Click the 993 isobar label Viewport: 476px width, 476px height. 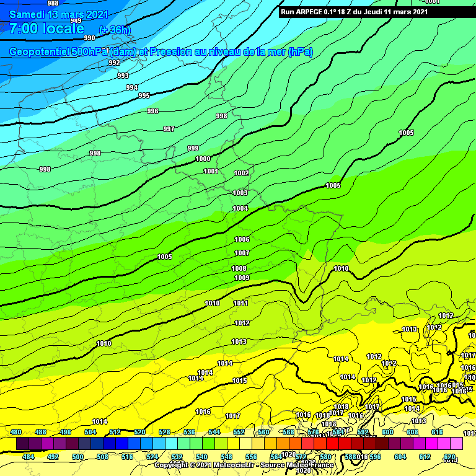point(123,76)
